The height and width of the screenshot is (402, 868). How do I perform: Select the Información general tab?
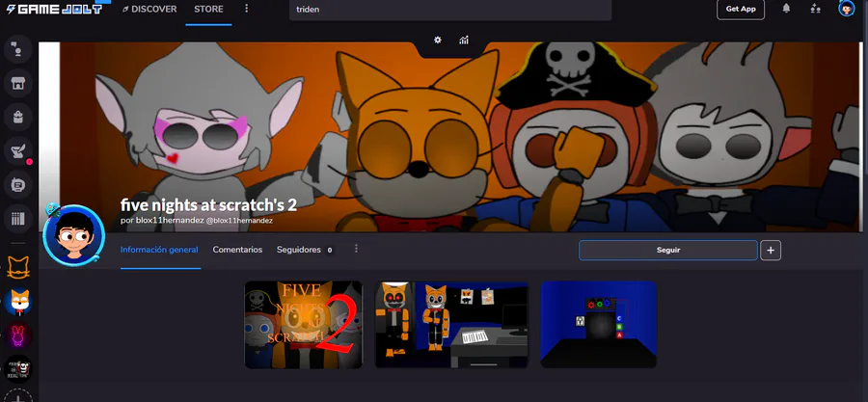[x=159, y=250]
